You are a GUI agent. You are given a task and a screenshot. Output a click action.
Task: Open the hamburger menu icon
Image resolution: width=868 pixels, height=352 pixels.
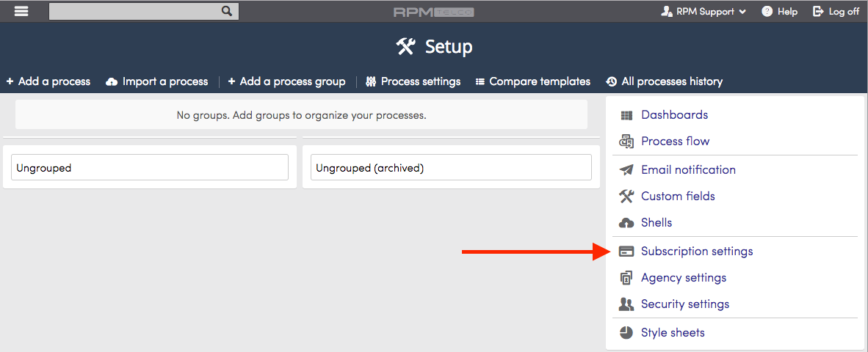click(x=21, y=11)
